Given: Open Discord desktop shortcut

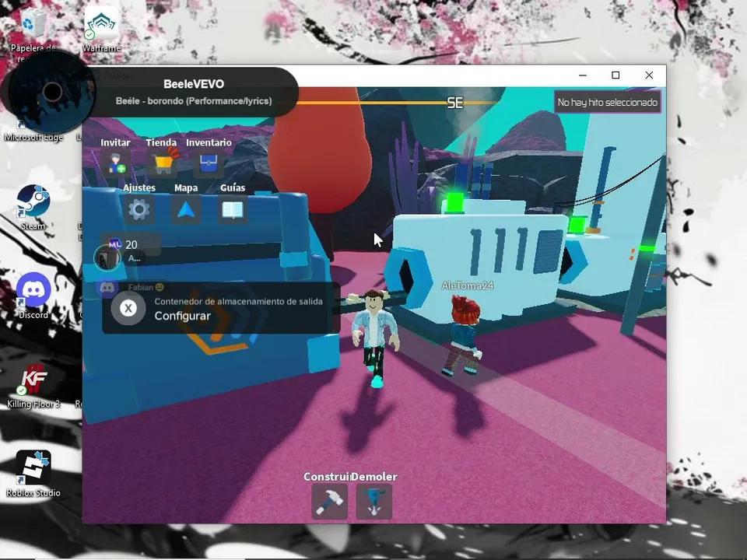Looking at the screenshot, I should 33,296.
